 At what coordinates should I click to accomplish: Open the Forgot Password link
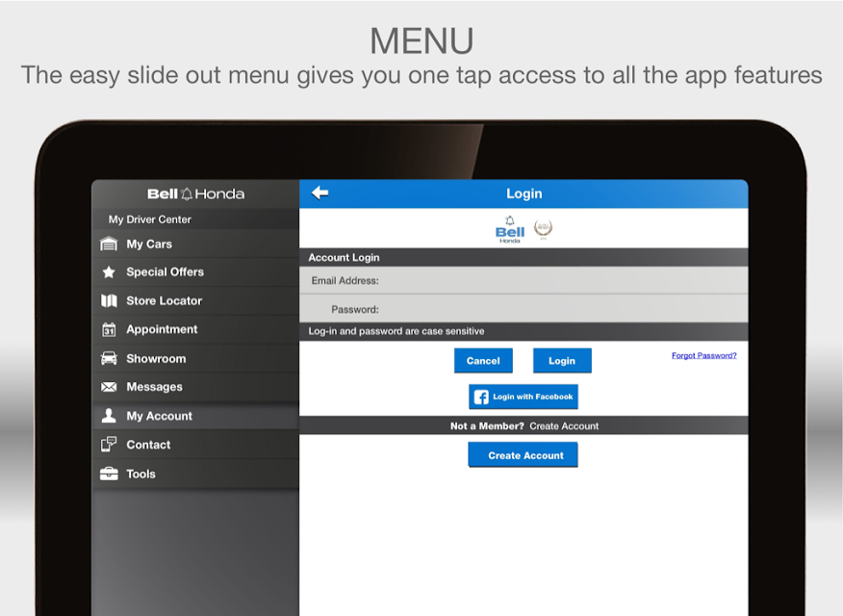click(x=703, y=355)
